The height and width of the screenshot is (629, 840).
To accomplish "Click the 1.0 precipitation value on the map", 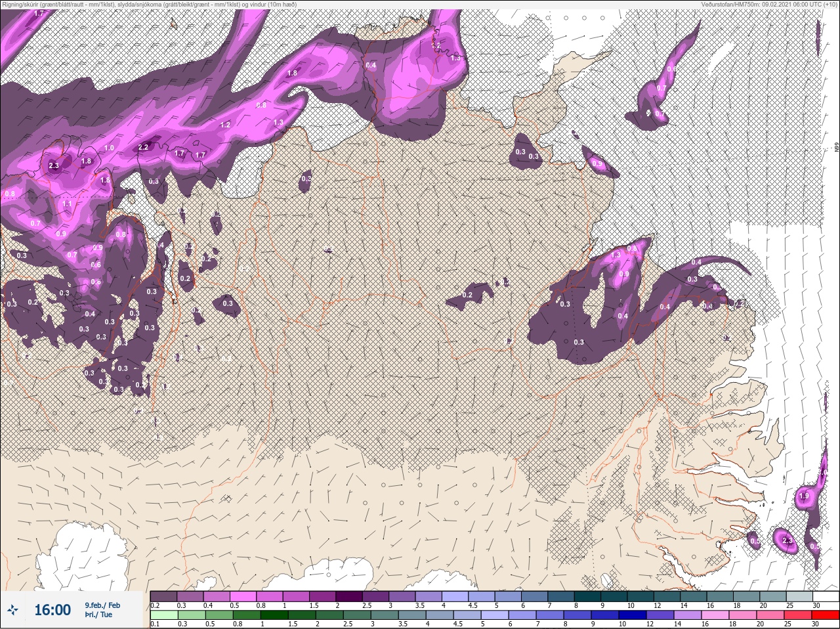I will click(109, 148).
